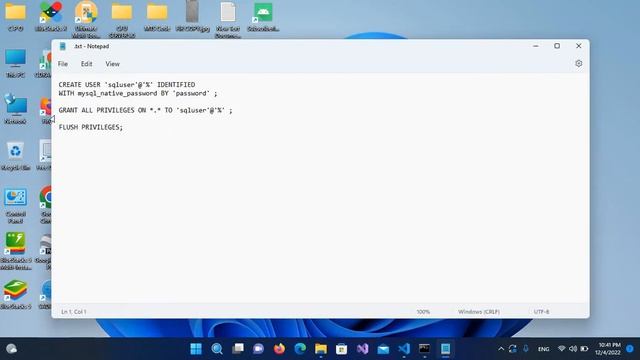Image resolution: width=640 pixels, height=360 pixels.
Task: Show hidden system tray icons
Action: (501, 349)
